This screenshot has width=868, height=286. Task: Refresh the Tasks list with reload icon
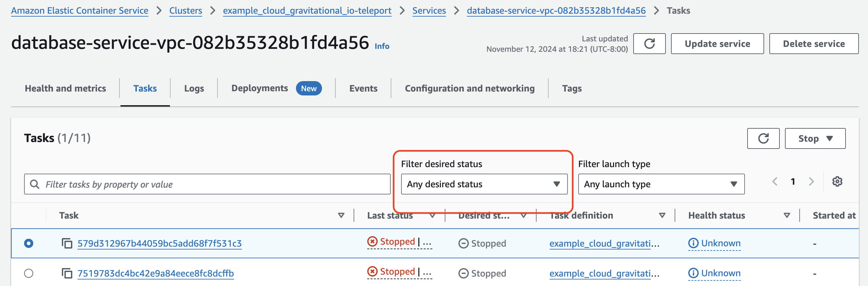click(763, 139)
